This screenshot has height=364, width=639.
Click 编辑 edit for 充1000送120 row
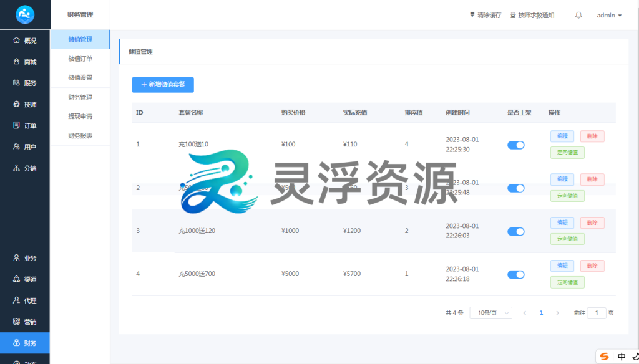coord(562,223)
